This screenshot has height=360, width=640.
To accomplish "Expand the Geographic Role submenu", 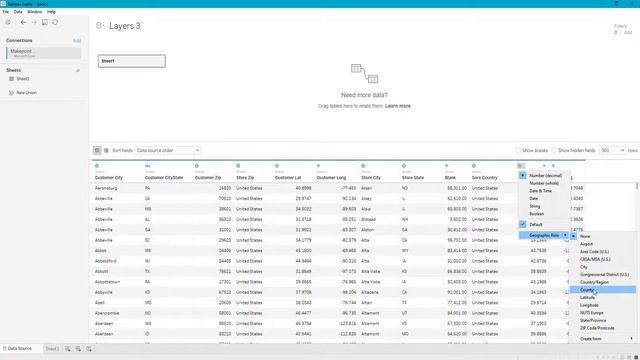I will [544, 236].
